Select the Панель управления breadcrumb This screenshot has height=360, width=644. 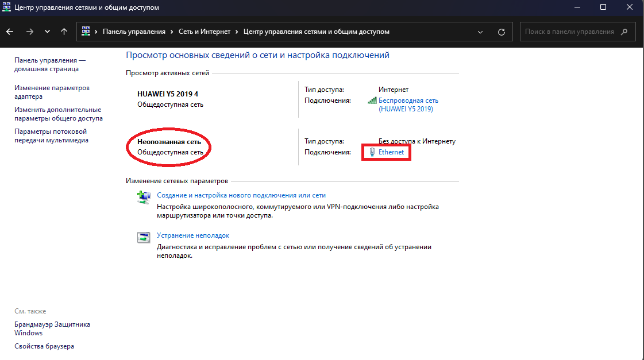[x=134, y=32]
